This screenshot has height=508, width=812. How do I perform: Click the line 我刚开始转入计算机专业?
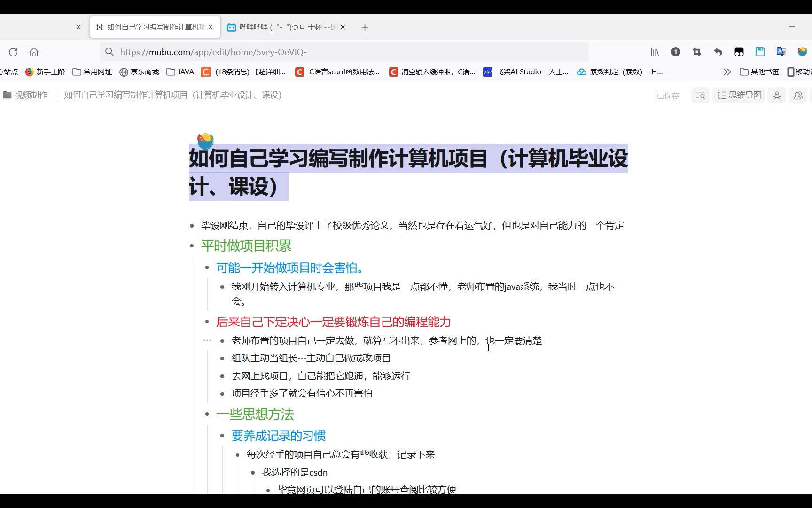[423, 294]
